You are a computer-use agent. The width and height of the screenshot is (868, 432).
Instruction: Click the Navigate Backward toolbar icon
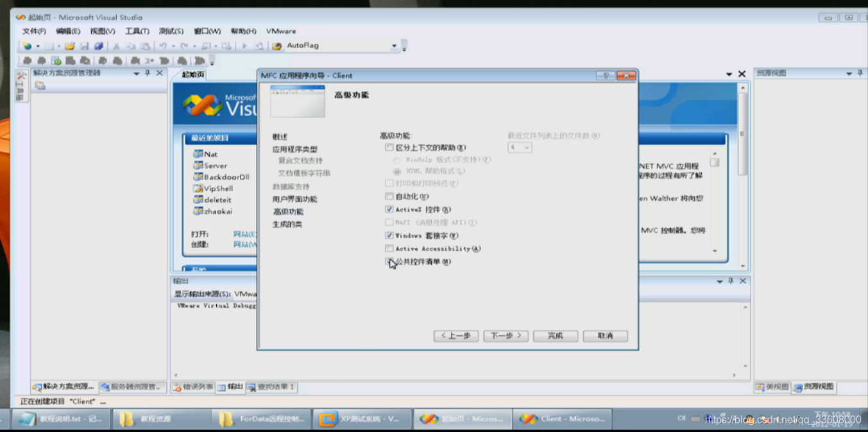(205, 46)
